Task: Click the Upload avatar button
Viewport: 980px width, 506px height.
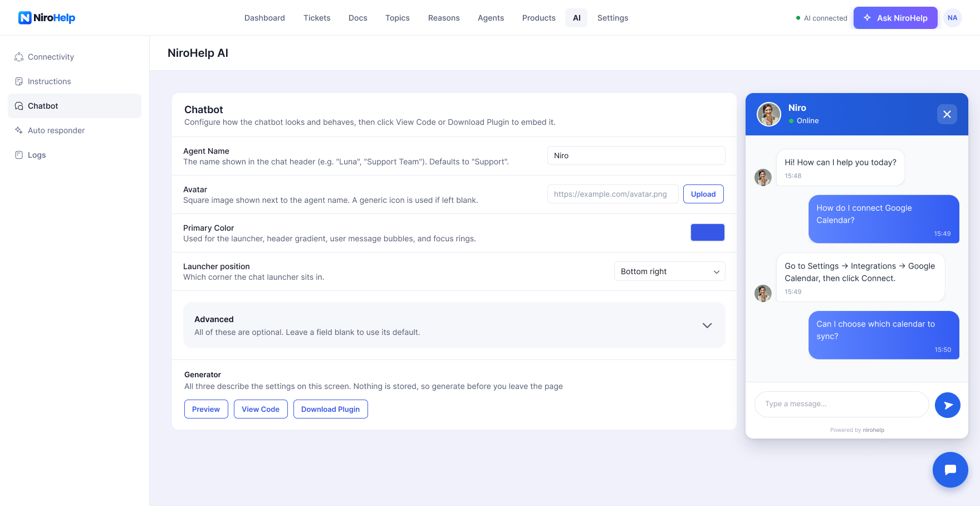Action: 703,194
